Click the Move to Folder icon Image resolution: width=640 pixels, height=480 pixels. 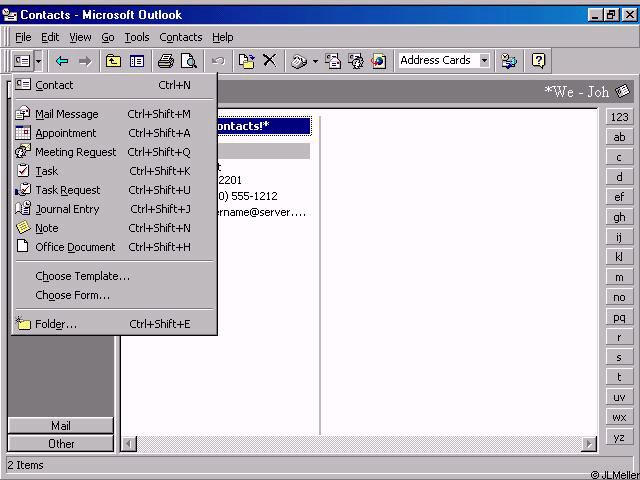(246, 61)
